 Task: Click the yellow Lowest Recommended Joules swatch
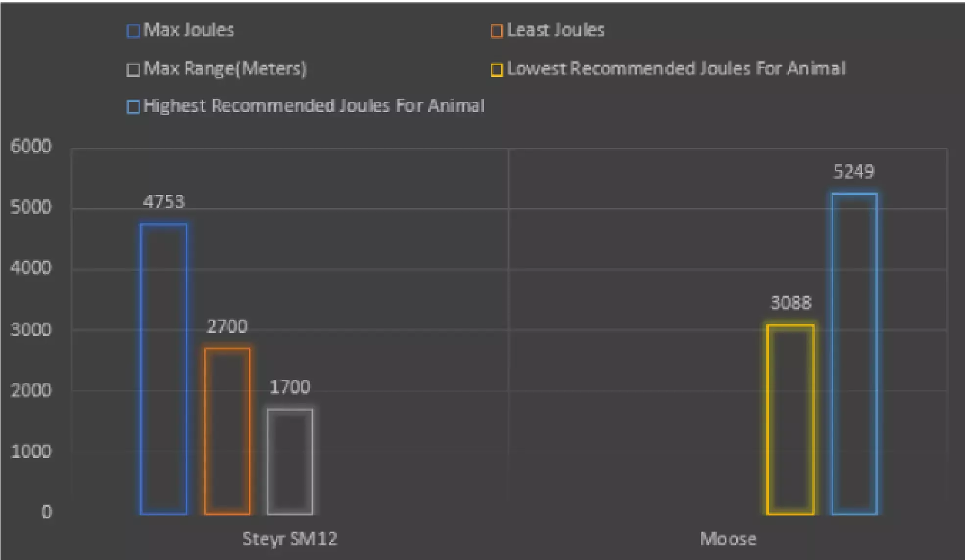(497, 70)
